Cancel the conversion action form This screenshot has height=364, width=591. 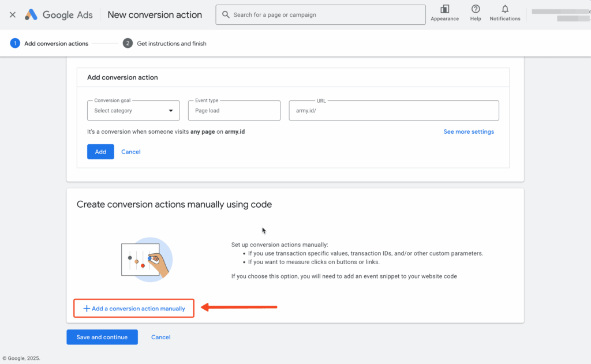[x=130, y=151]
